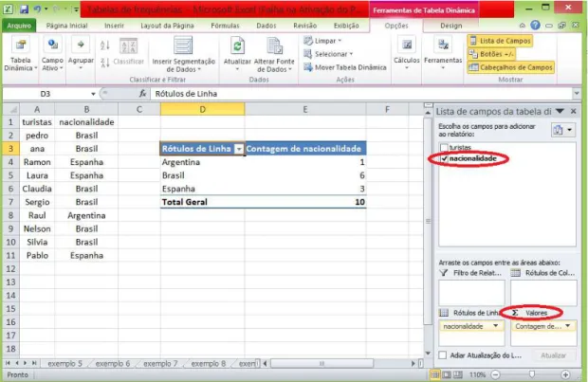Open the nacionalidade row label field dropdown
588x382 pixels.
pyautogui.click(x=496, y=326)
